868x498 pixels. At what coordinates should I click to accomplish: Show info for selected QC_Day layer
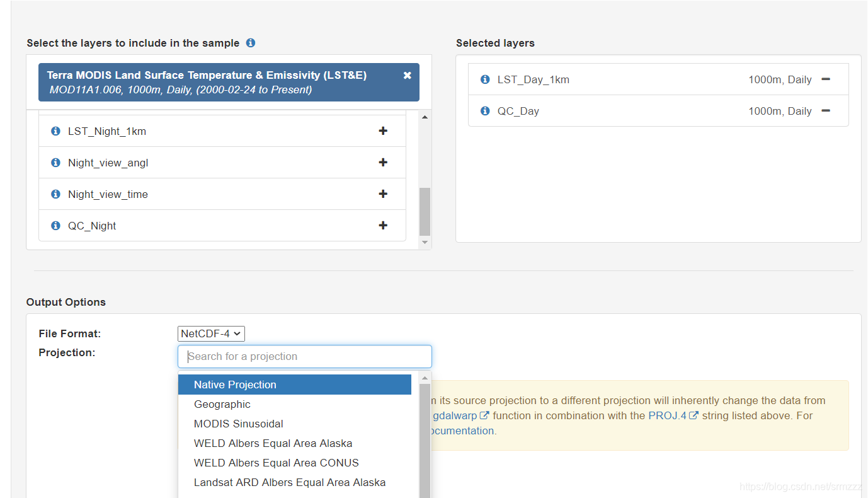point(485,111)
